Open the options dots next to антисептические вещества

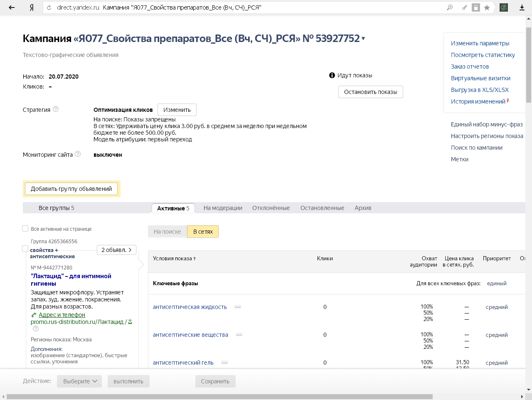[239, 335]
